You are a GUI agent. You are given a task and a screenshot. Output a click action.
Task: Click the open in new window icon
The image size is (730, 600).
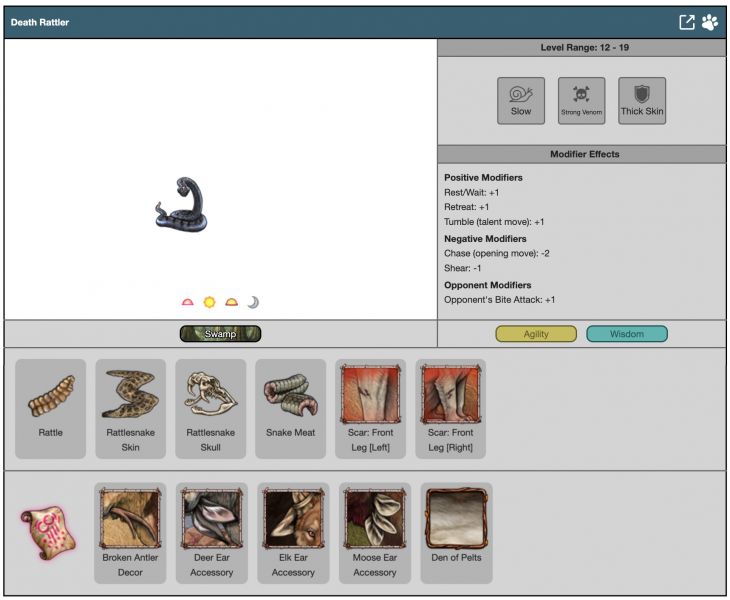coord(687,22)
